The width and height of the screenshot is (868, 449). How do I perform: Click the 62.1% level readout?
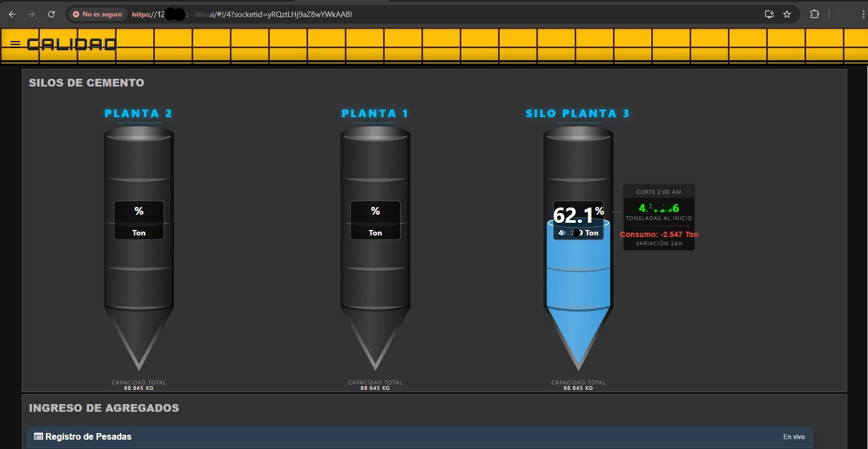point(576,215)
